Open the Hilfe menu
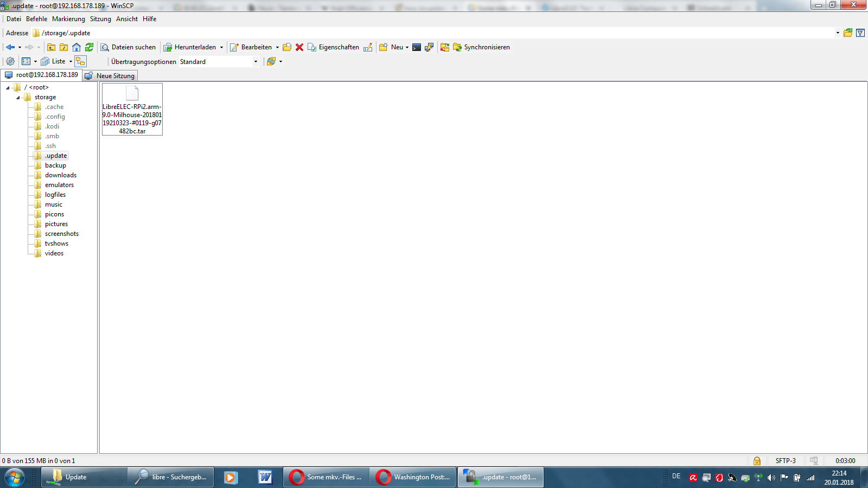 [149, 19]
